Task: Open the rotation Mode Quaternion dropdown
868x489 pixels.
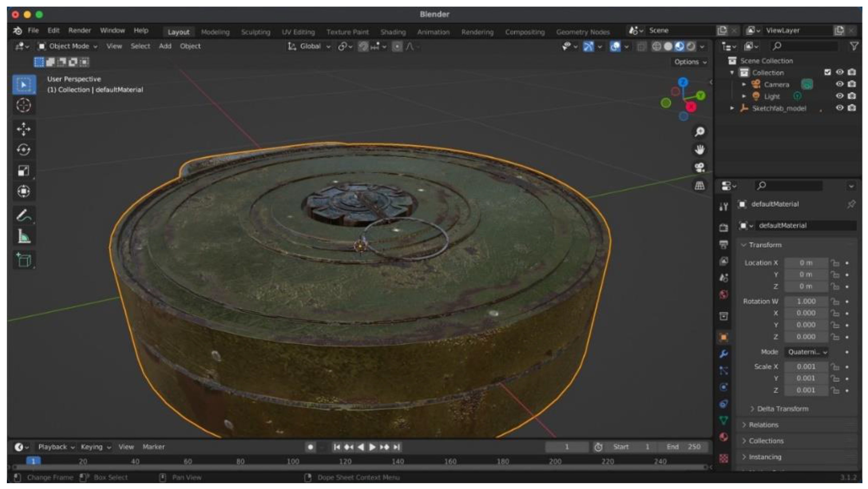Action: [x=806, y=352]
